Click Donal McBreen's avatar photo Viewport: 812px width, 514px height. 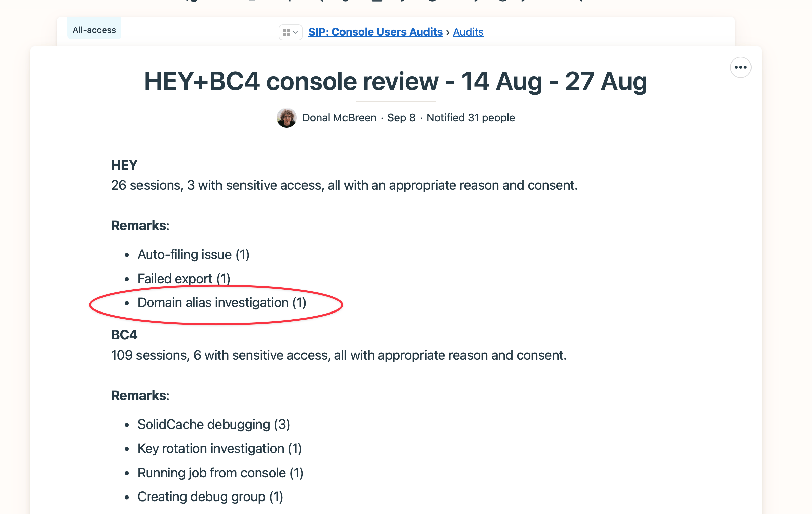(x=286, y=118)
